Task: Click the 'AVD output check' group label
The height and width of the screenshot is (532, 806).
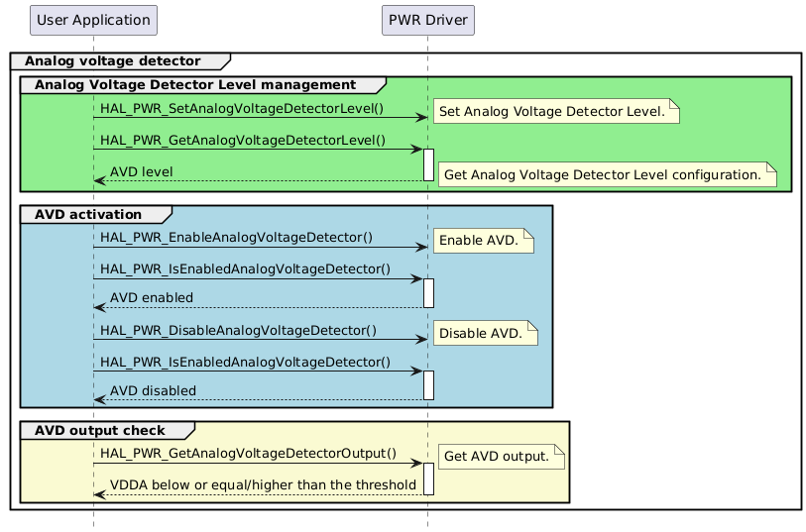Action: click(100, 430)
